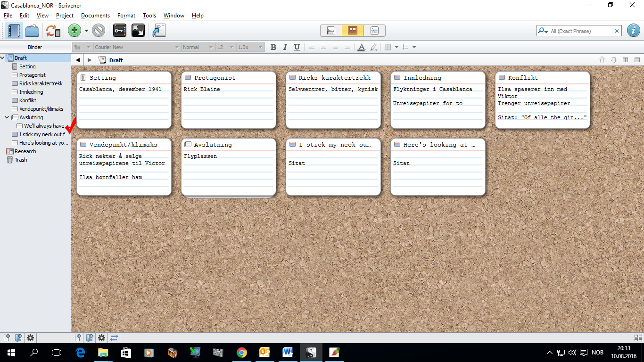Enter Compose mode using the black fullscreen icon

(139, 30)
